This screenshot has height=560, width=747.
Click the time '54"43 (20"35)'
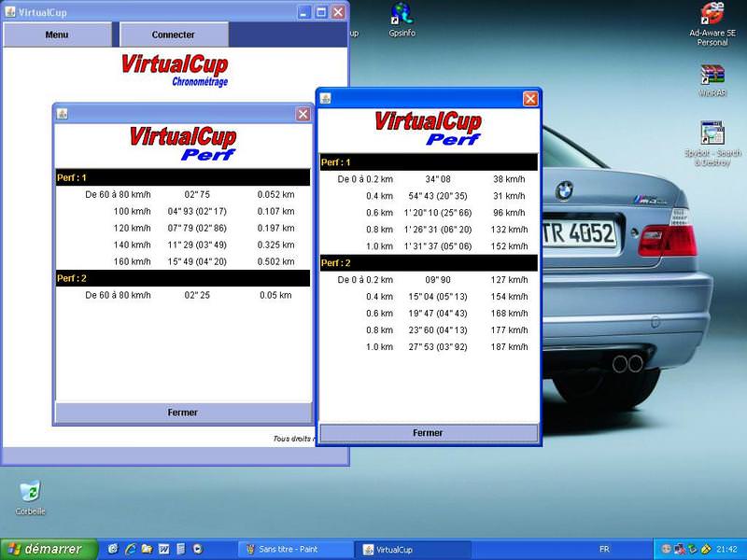click(438, 196)
